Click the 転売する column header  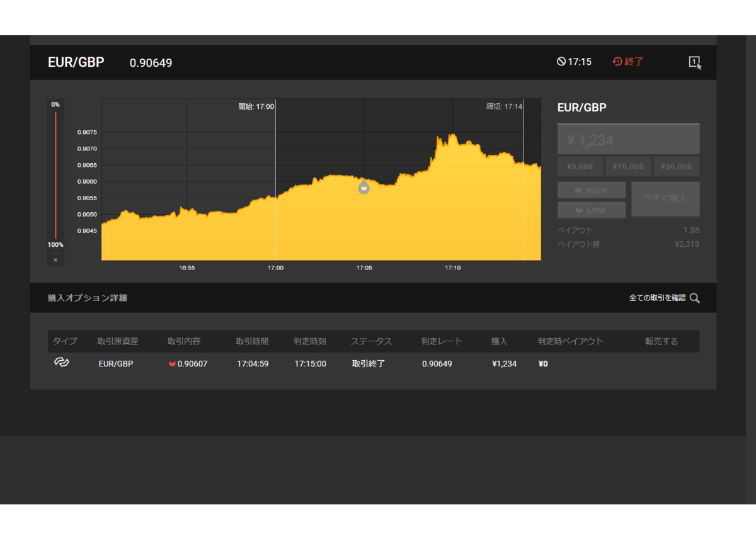point(661,341)
